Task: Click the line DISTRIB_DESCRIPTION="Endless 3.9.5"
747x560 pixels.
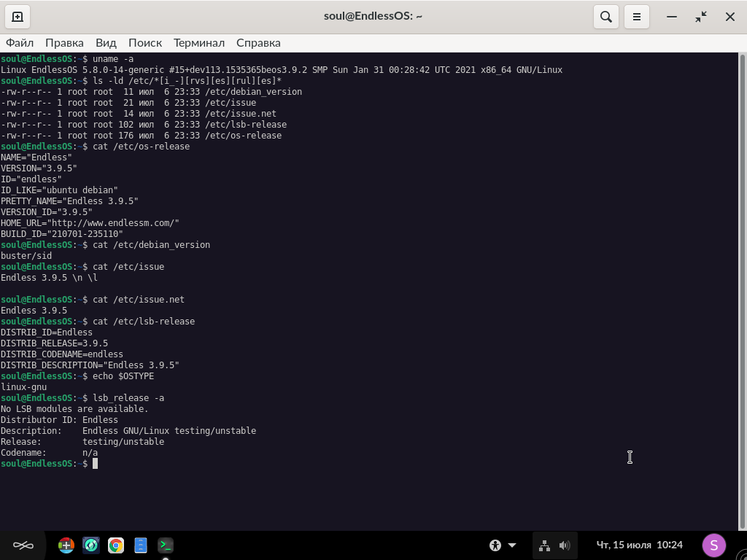Action: point(90,366)
